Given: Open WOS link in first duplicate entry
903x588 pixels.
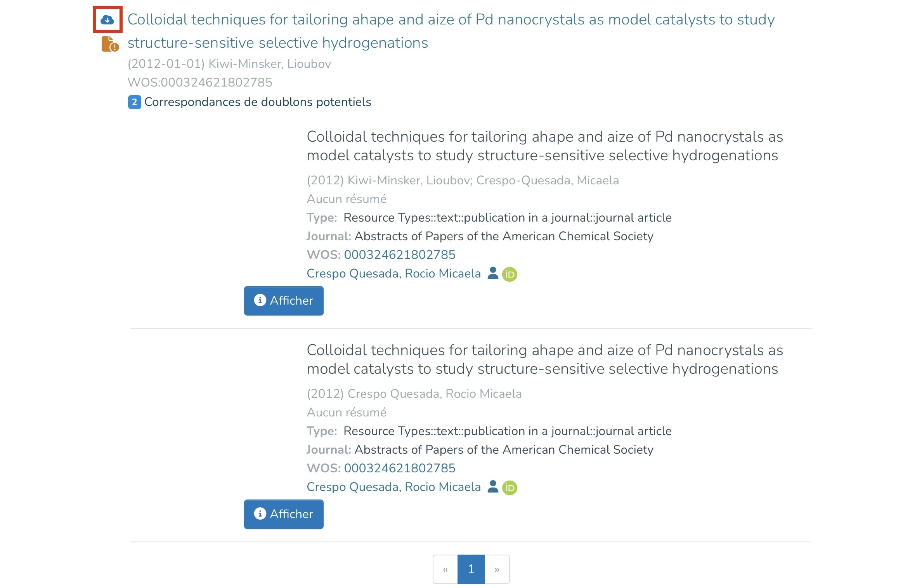Looking at the screenshot, I should [399, 255].
